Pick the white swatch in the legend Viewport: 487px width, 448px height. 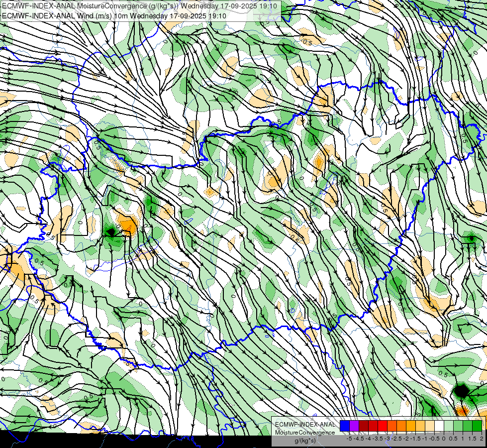(x=439, y=426)
